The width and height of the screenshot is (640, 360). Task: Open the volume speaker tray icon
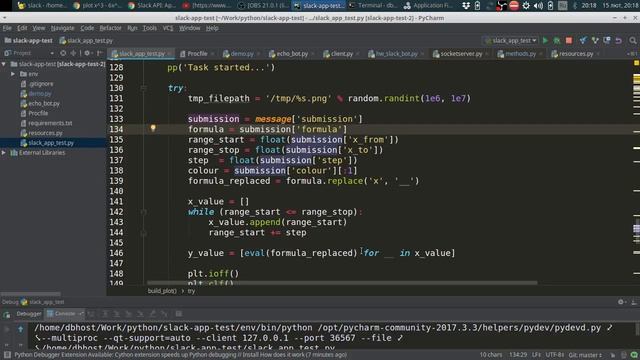click(538, 6)
